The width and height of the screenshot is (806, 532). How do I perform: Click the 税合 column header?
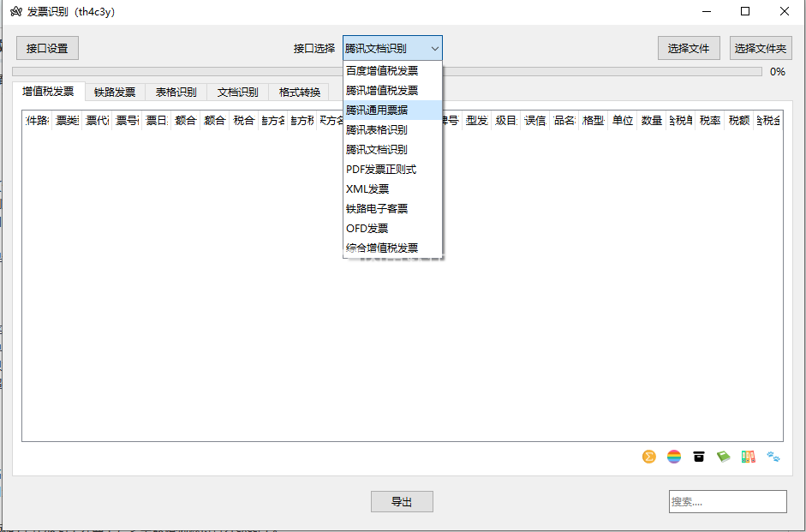point(243,120)
